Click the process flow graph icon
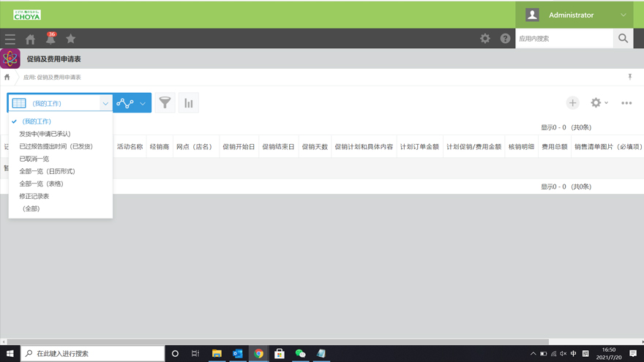Image resolution: width=644 pixels, height=362 pixels. click(x=125, y=103)
